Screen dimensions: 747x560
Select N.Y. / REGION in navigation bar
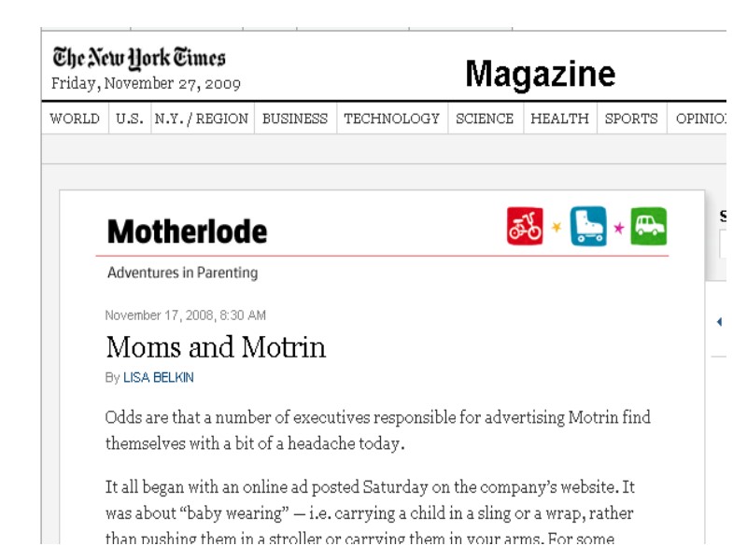point(202,119)
